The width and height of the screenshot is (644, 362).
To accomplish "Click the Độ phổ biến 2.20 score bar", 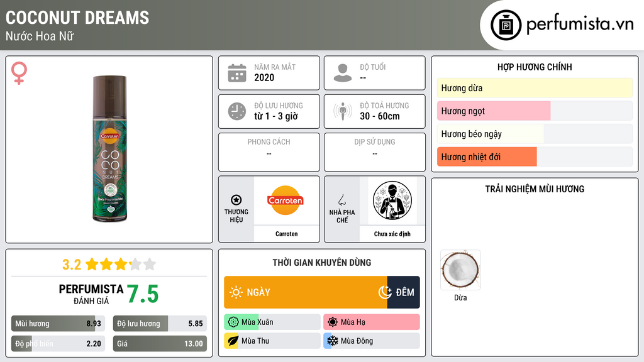I will pos(58,344).
